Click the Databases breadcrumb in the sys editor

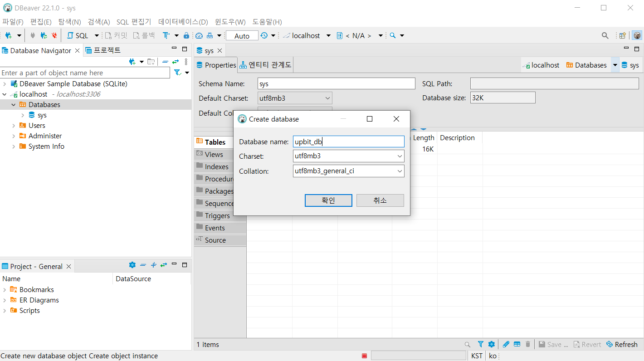tap(586, 65)
